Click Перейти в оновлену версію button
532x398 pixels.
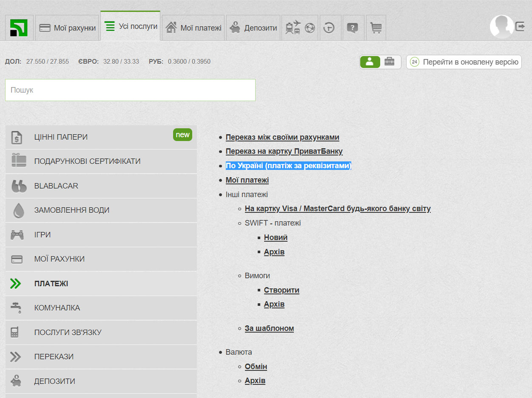pyautogui.click(x=464, y=62)
